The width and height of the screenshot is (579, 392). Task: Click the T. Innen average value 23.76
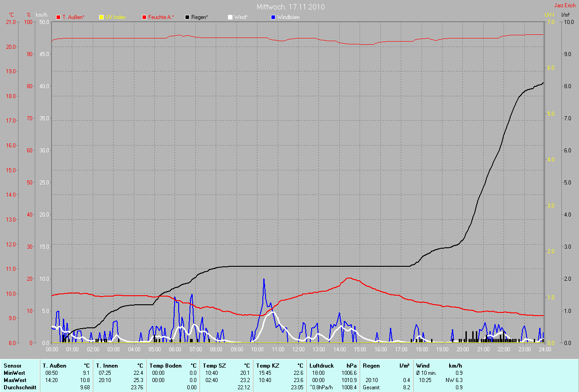(x=138, y=387)
